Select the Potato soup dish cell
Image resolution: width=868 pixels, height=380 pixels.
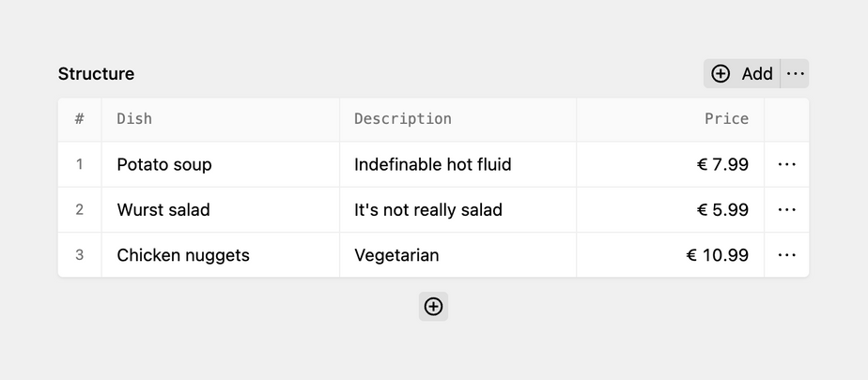164,165
